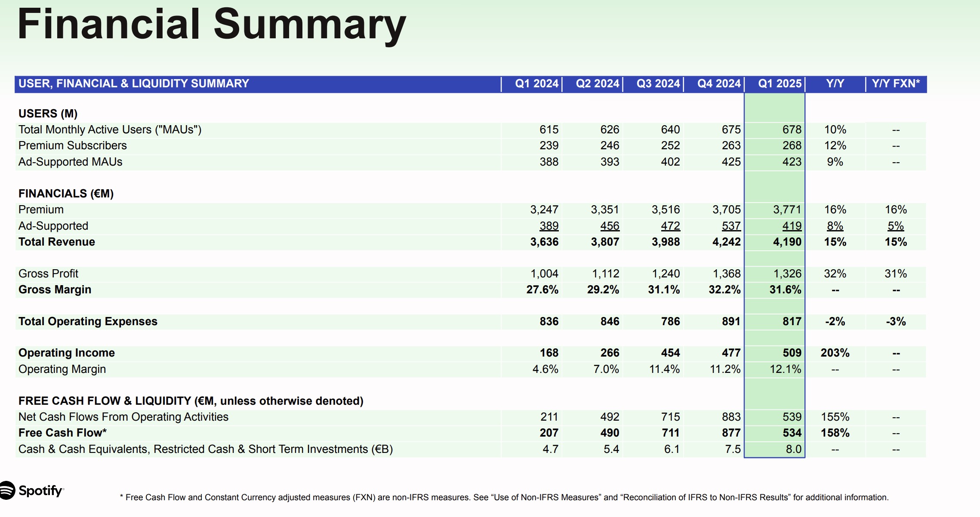This screenshot has height=517, width=980.
Task: Click the Y/Y FXN* column header
Action: tap(896, 83)
